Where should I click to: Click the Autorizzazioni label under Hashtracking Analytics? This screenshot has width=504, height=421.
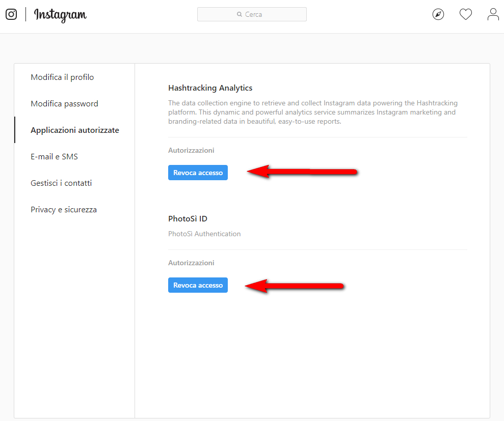coord(191,150)
